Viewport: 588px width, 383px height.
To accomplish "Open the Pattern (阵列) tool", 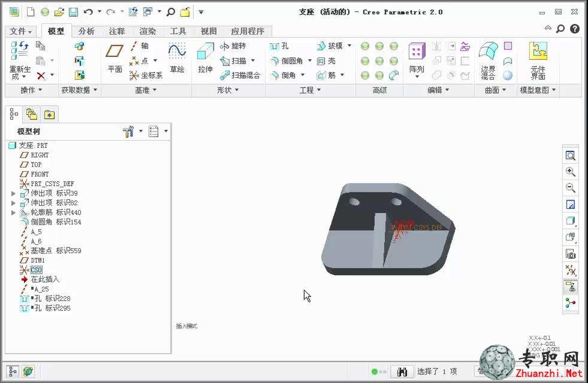I will tap(417, 59).
